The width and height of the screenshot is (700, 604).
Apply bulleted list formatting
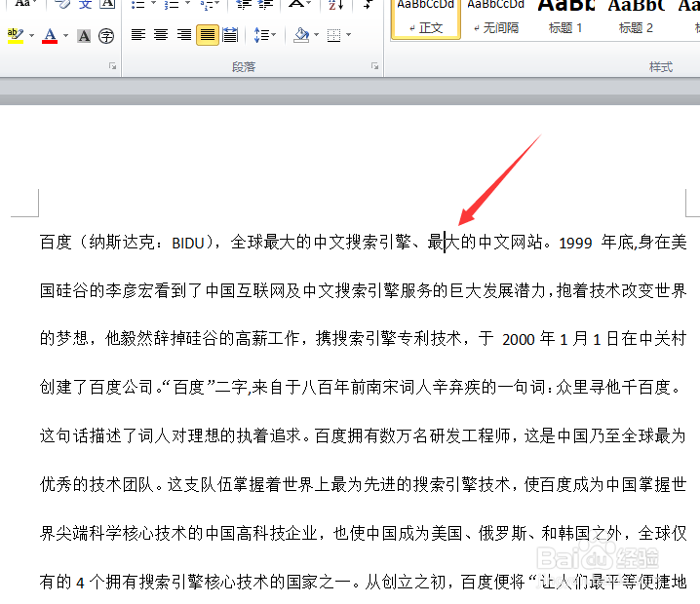pos(137,5)
